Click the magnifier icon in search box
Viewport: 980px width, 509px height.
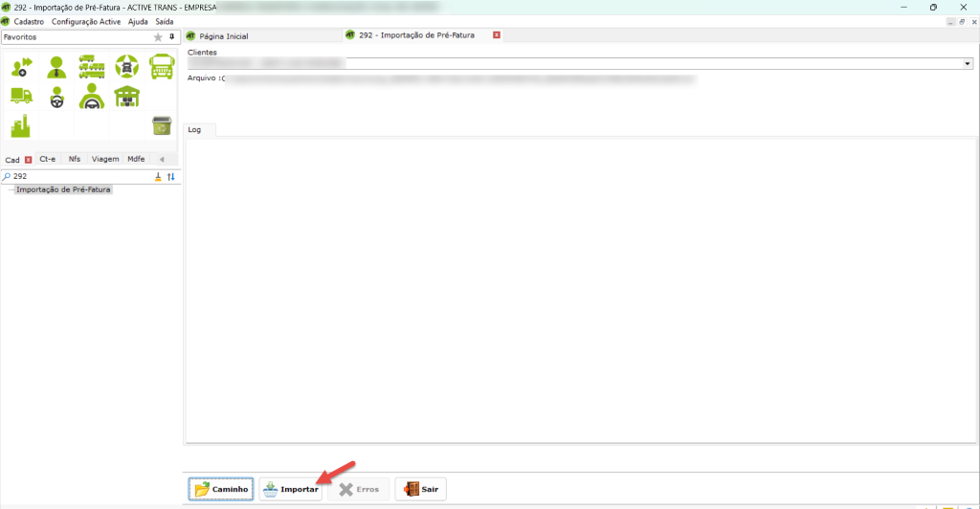(x=7, y=177)
